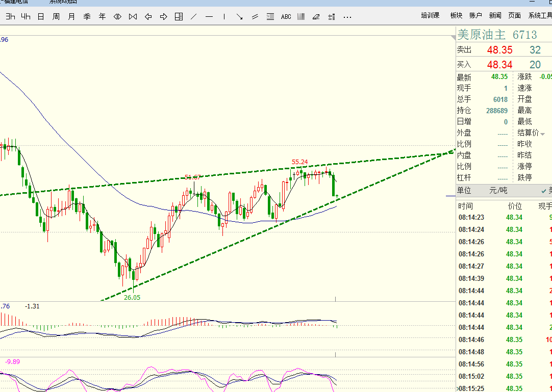Click the 美原油主 6713 contract title
This screenshot has height=392, width=552.
pyautogui.click(x=497, y=35)
